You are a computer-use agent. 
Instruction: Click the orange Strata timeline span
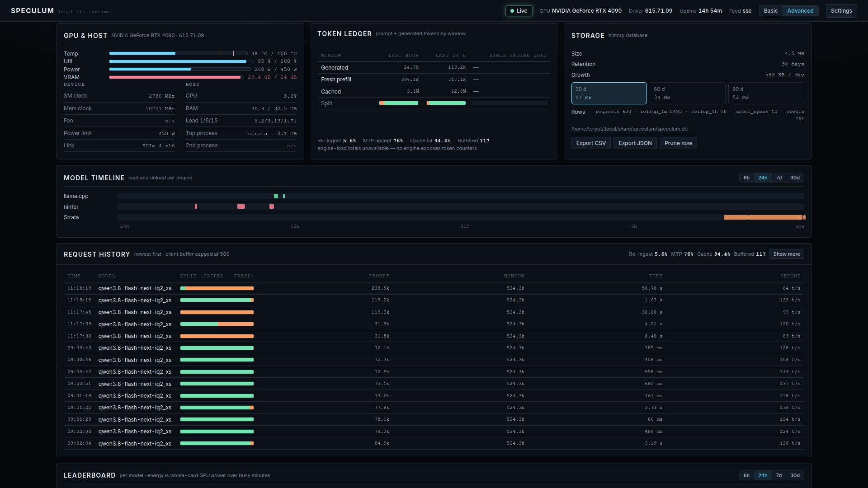pos(763,218)
